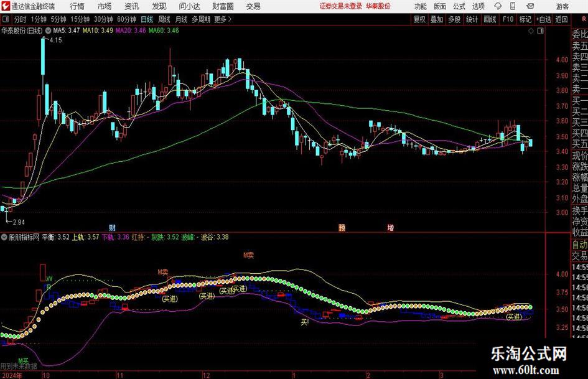Click the red R icon at top right
588x379 pixels.
[584, 19]
